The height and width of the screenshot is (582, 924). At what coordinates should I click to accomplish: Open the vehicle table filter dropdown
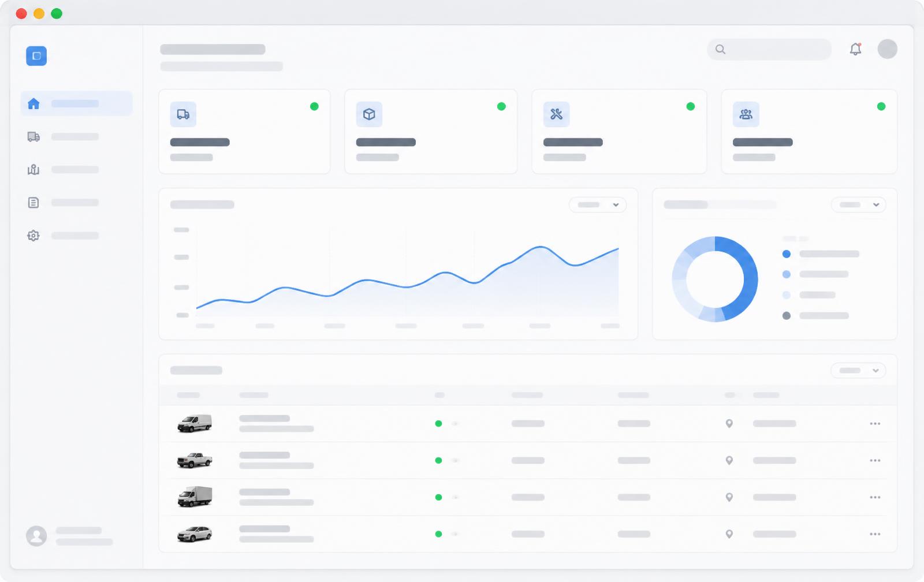coord(859,371)
